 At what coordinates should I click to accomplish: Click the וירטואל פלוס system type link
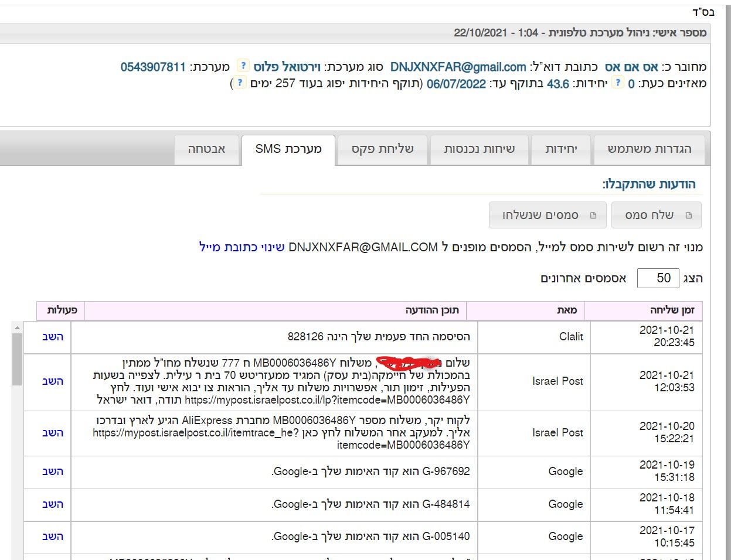[x=287, y=67]
